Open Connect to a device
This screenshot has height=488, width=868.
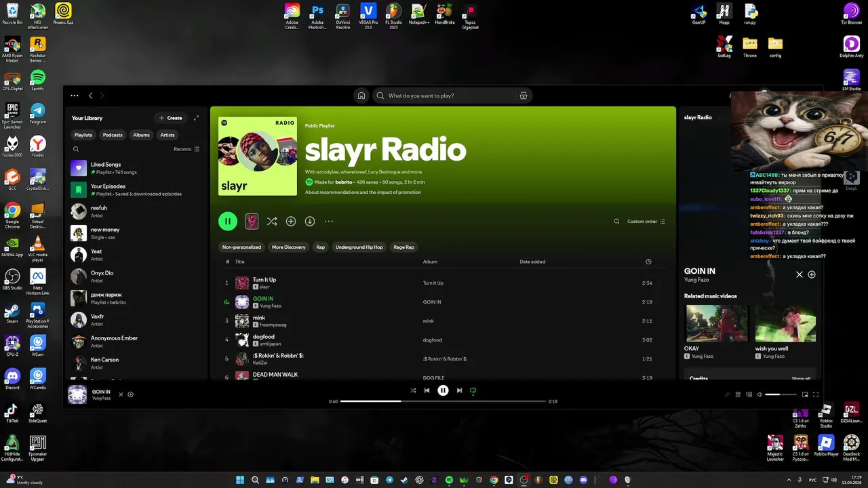click(749, 394)
